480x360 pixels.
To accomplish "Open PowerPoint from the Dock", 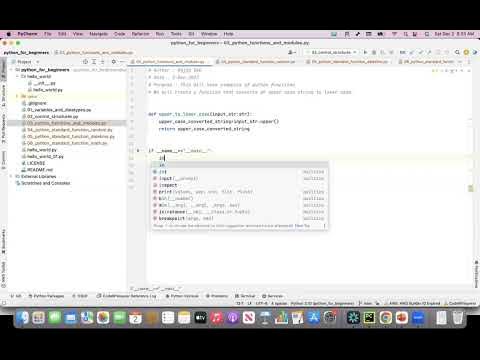I will [402, 318].
